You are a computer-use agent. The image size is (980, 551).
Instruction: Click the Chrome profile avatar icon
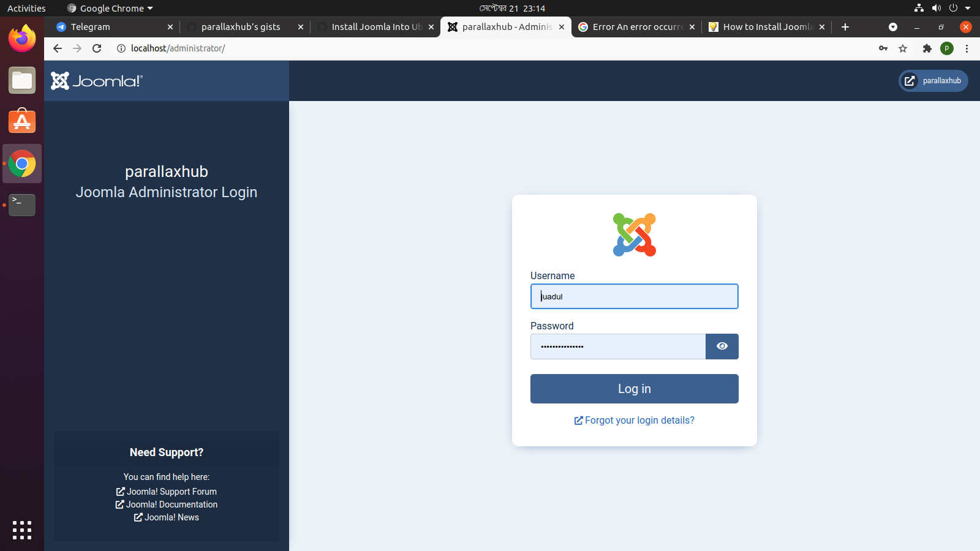(x=947, y=48)
